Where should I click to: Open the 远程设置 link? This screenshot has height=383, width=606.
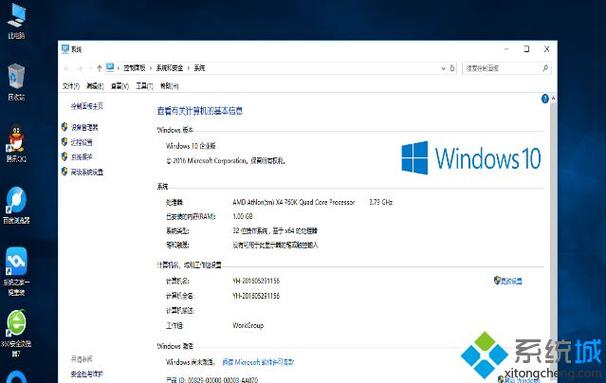click(x=82, y=142)
